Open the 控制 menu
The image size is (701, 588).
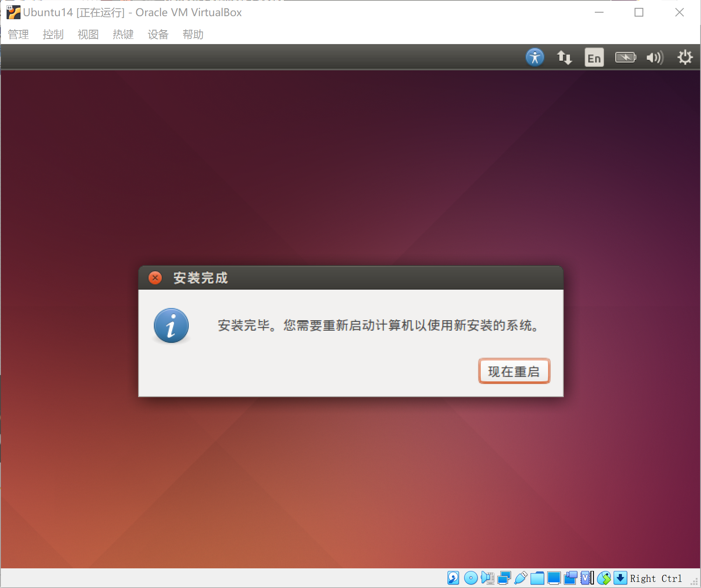pos(53,35)
